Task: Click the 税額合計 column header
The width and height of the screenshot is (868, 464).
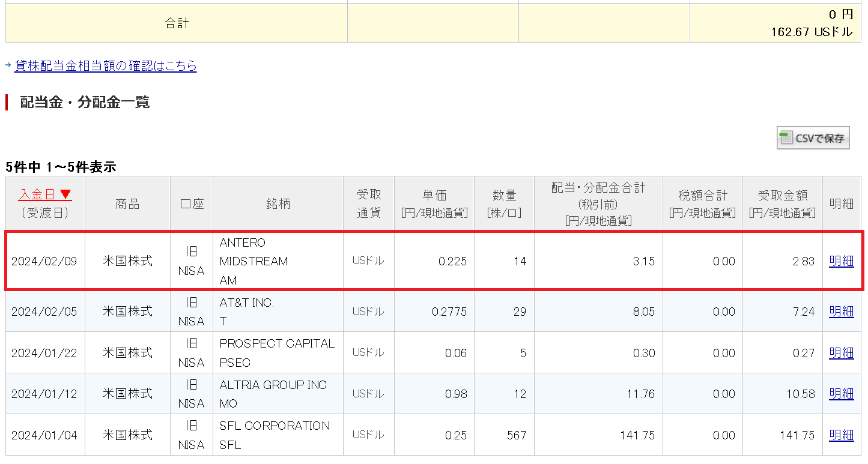Action: coord(703,203)
